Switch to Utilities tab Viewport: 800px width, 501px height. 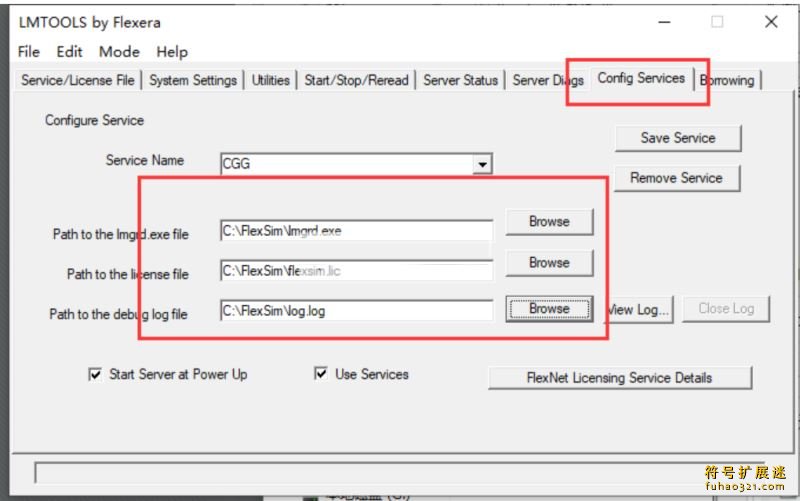[270, 80]
